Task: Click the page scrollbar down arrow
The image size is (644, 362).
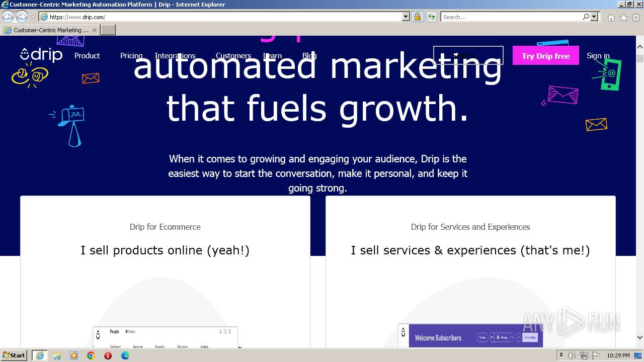Action: [x=640, y=337]
